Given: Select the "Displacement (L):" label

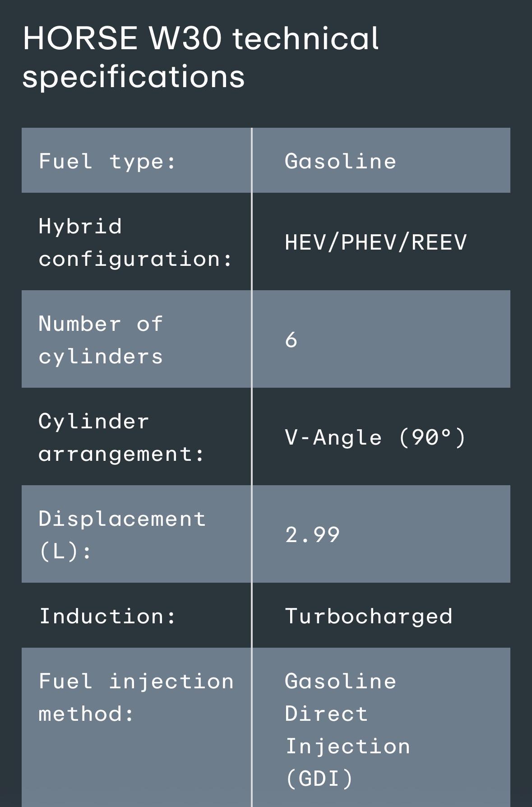Looking at the screenshot, I should pos(122,535).
